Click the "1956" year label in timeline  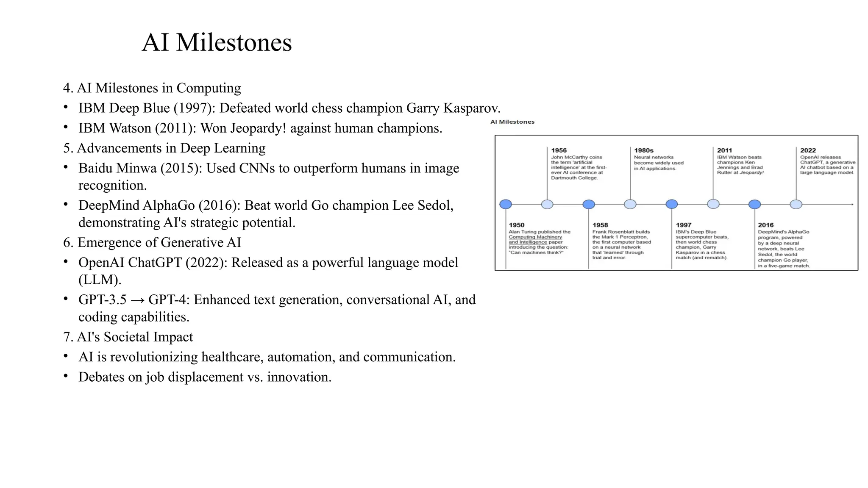click(559, 150)
